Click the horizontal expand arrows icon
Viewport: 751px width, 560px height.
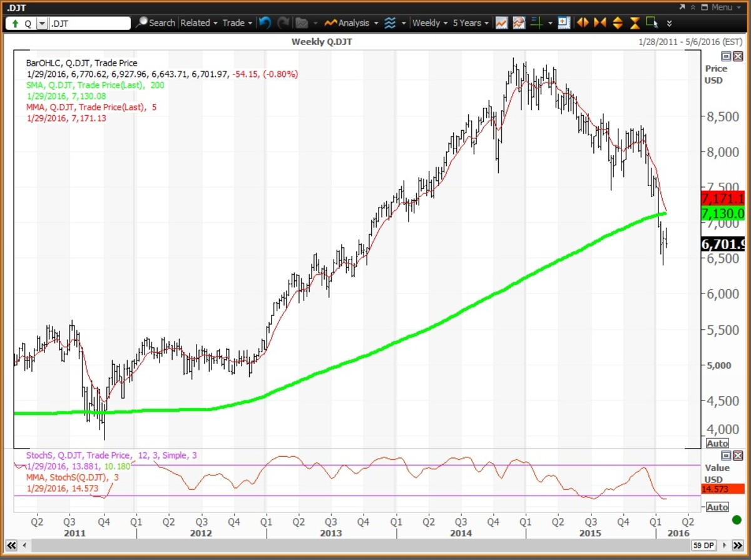point(583,23)
